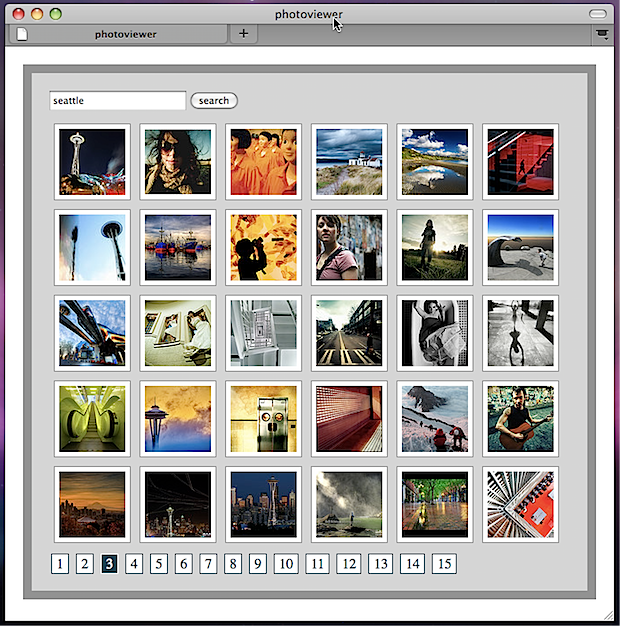Navigate to page 11

(x=317, y=564)
